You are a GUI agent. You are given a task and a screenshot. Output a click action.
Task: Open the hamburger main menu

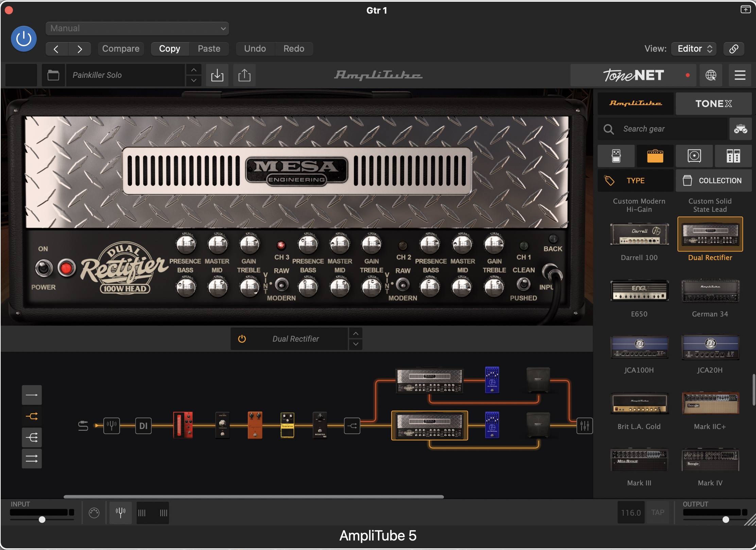pos(740,75)
